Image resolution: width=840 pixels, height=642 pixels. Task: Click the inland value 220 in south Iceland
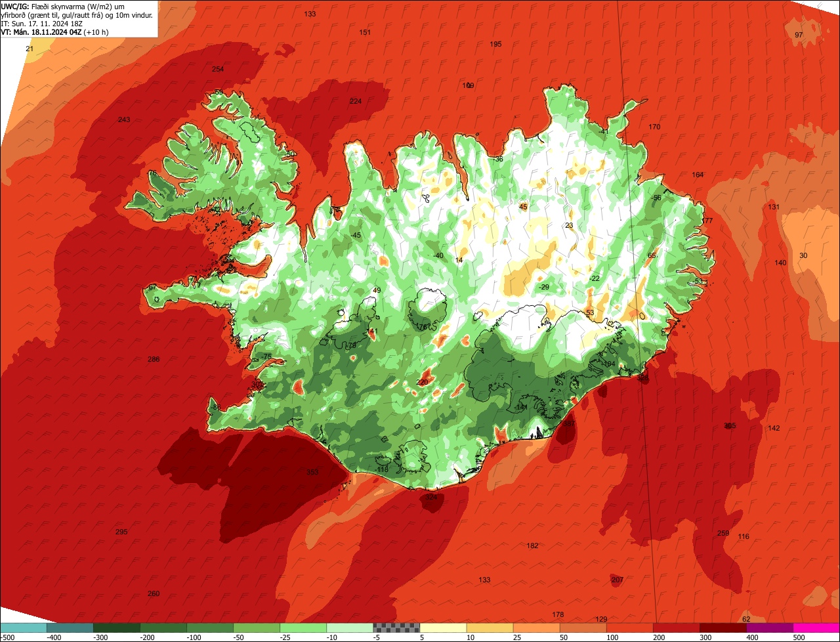point(422,382)
